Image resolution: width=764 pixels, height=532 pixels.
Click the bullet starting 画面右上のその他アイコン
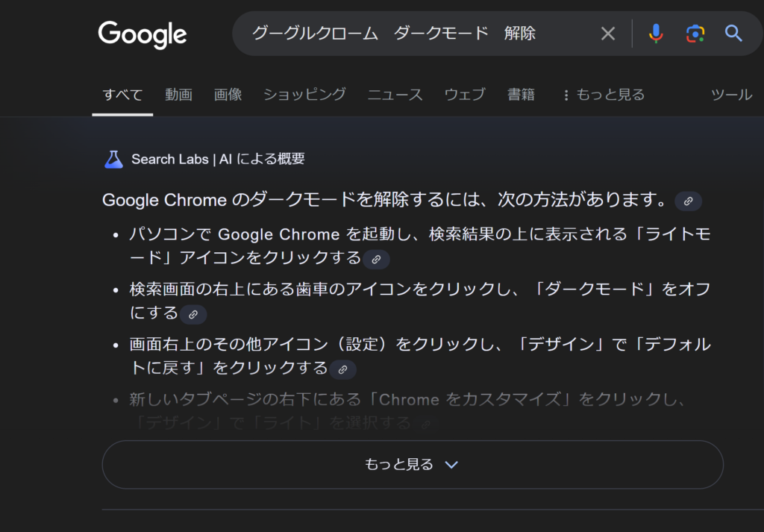coord(420,356)
